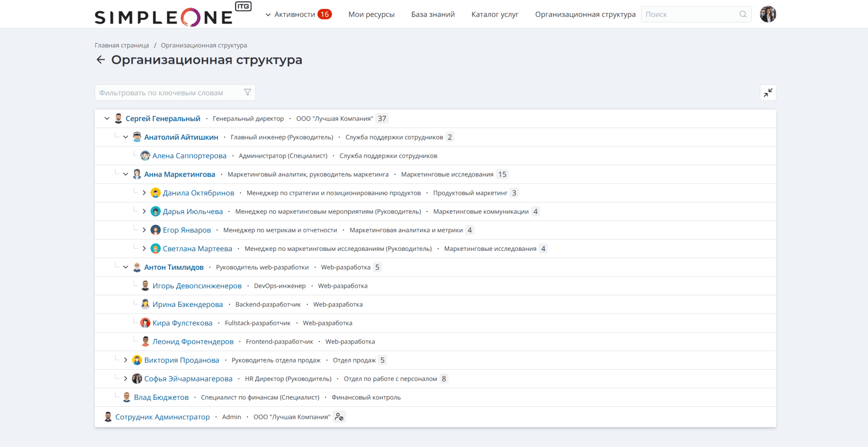This screenshot has width=868, height=447.
Task: Click the Главная страница breadcrumb
Action: [x=122, y=45]
